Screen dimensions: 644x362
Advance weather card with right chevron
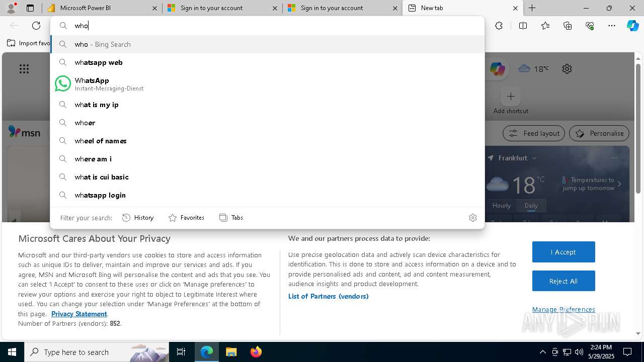pyautogui.click(x=619, y=184)
